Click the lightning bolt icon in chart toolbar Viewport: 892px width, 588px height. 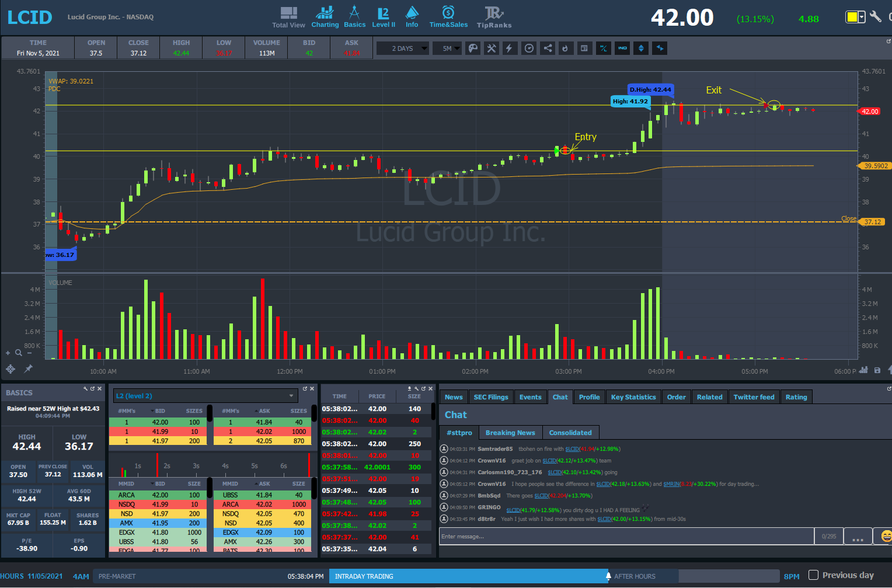point(509,48)
